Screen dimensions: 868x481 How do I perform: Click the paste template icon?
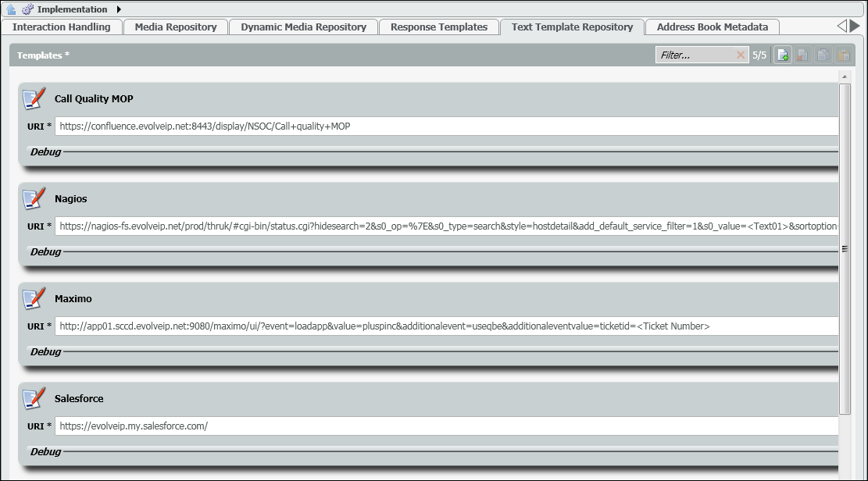844,55
